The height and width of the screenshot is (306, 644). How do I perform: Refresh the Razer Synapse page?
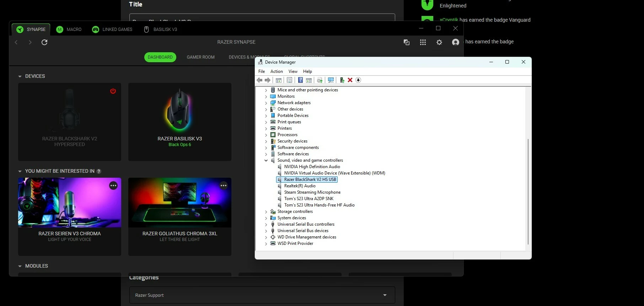[x=44, y=42]
